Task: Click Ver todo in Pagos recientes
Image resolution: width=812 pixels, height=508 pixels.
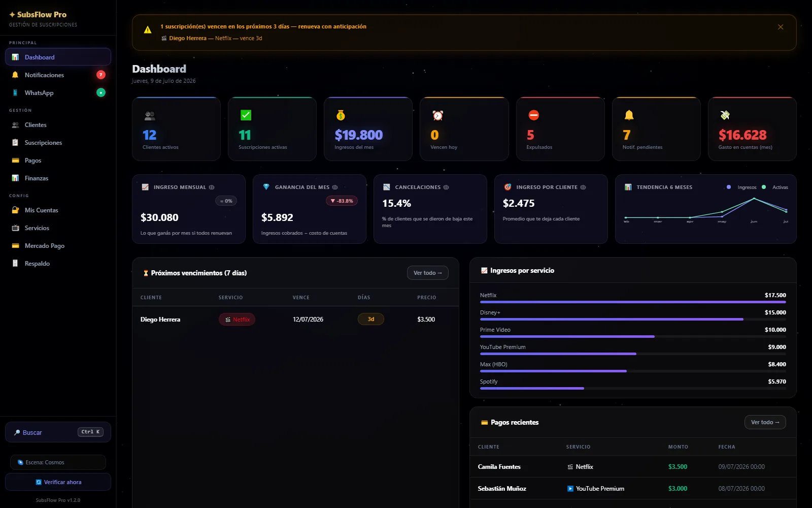Action: [x=765, y=422]
